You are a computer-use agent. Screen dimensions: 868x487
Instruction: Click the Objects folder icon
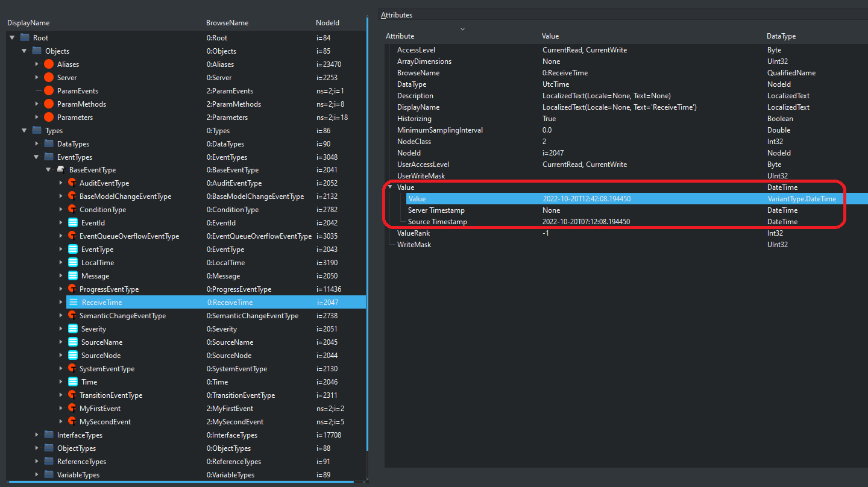coord(37,51)
